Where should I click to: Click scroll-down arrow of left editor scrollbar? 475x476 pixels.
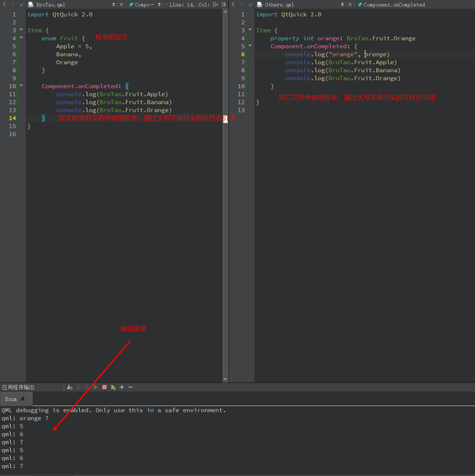click(x=225, y=379)
